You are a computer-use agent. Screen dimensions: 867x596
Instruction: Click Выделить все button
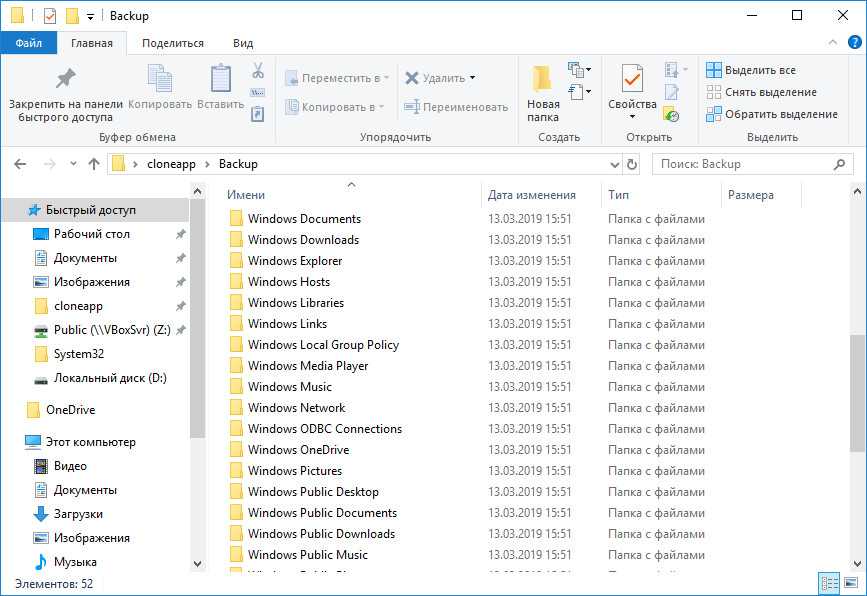[x=759, y=70]
